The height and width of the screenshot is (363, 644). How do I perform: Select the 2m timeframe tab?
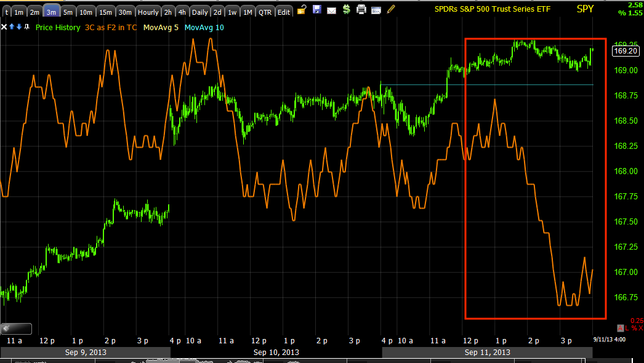pos(35,12)
